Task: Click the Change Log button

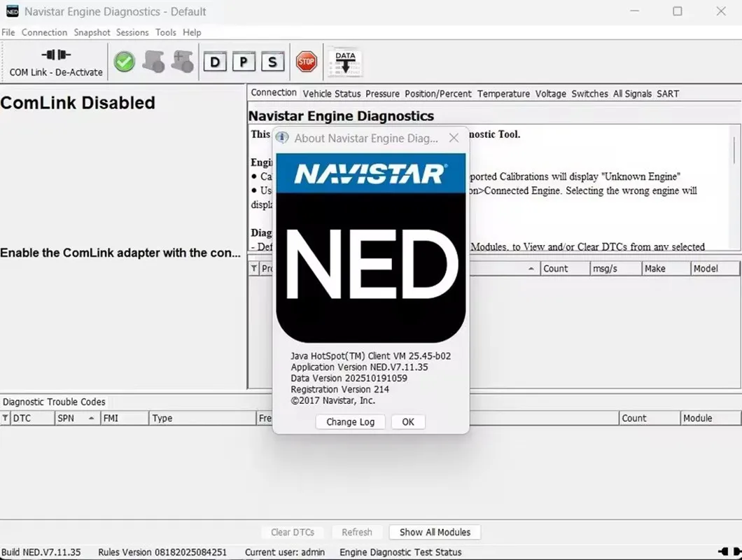Action: click(x=350, y=422)
